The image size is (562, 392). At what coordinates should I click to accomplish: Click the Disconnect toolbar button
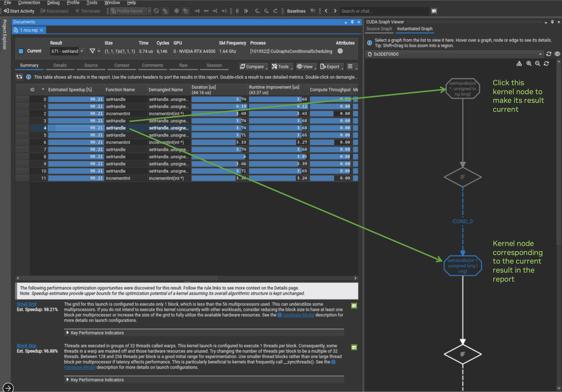[x=54, y=11]
